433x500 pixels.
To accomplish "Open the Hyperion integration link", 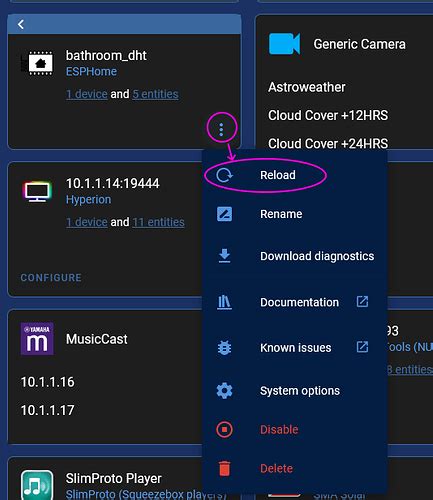I will tap(88, 200).
